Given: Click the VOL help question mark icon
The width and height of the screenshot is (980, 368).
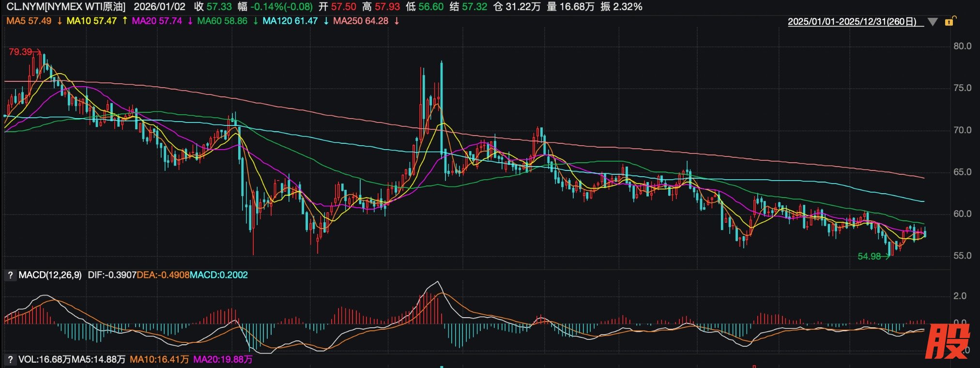Looking at the screenshot, I should click(10, 360).
